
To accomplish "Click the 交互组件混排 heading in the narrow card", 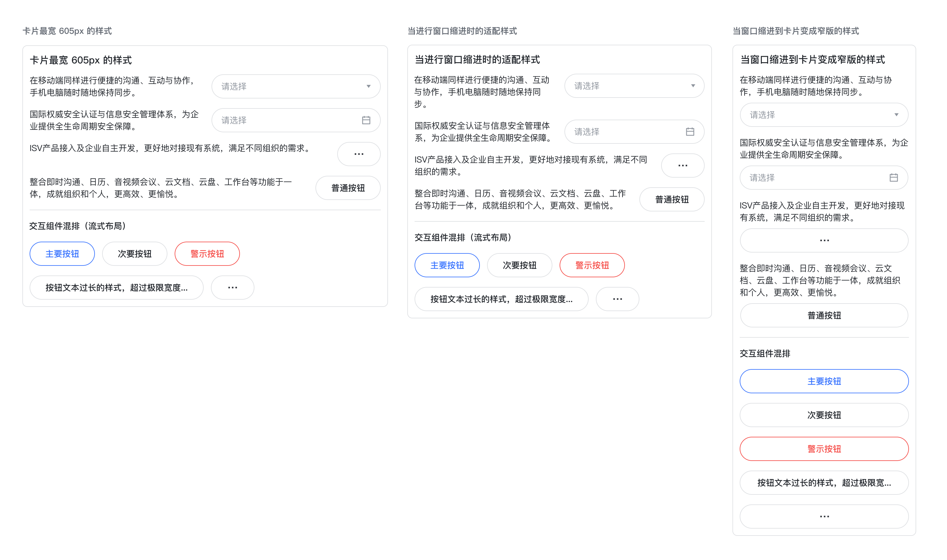I will pyautogui.click(x=765, y=354).
